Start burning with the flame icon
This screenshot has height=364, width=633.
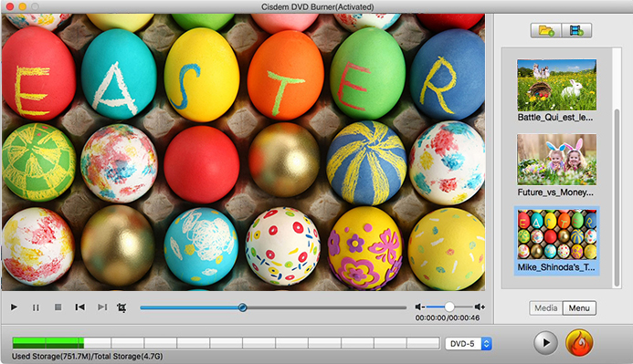tap(579, 343)
